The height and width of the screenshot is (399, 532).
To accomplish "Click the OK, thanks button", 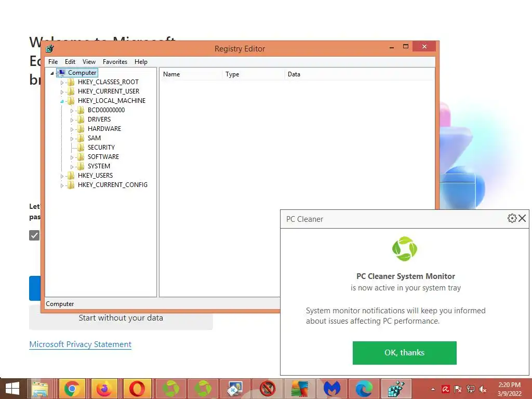I will coord(404,353).
